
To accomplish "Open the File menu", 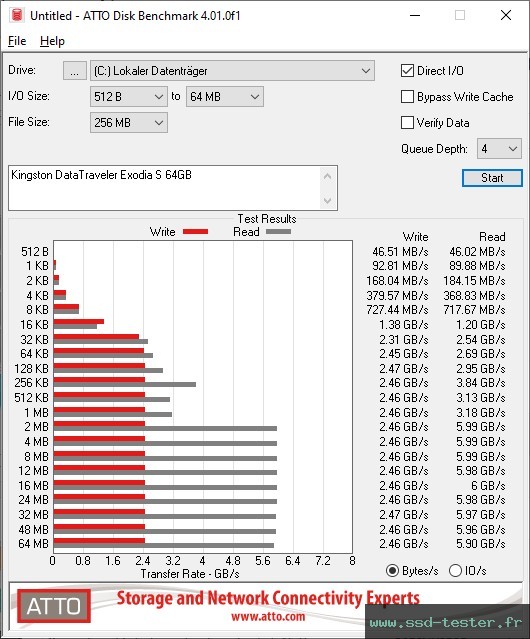I will [x=17, y=41].
